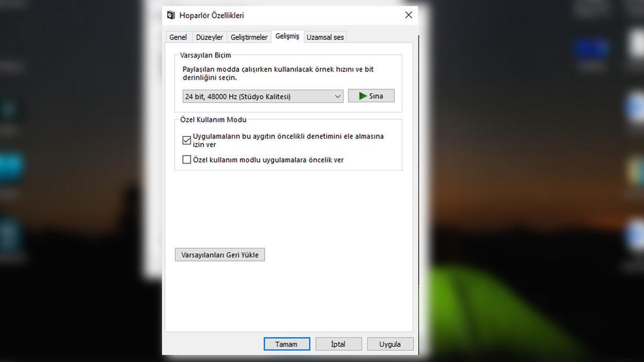Screen dimensions: 644x362
Task: Click the dropdown arrow next to the format field
Action: [338, 96]
